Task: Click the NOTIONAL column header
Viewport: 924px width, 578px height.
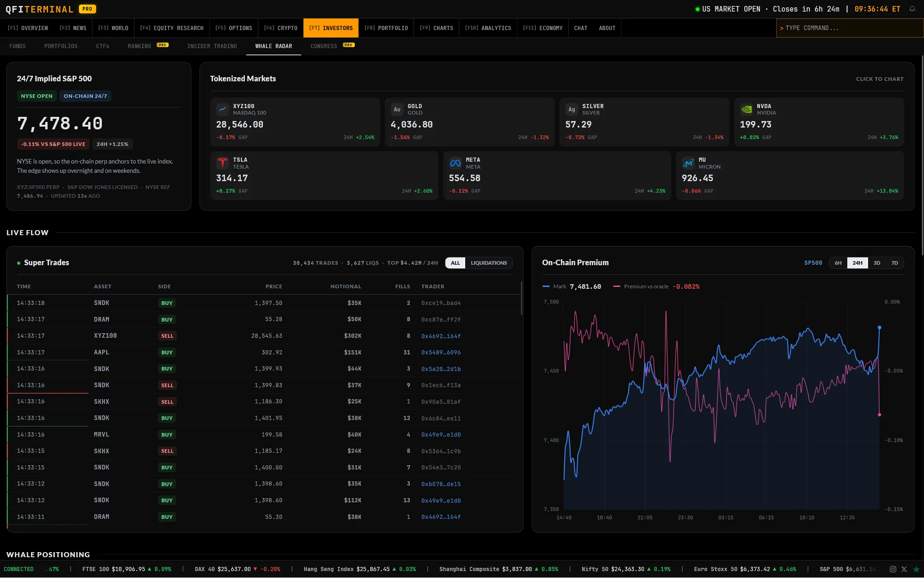Action: [x=346, y=287]
